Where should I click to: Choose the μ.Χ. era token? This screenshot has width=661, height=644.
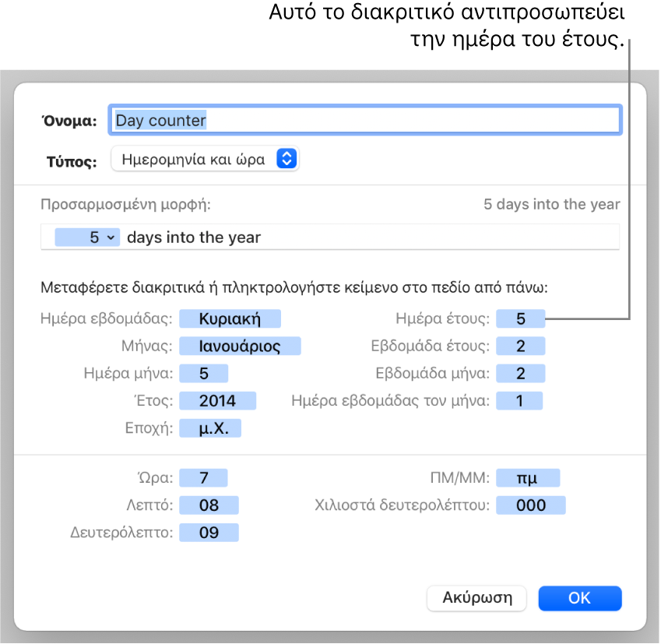click(x=210, y=428)
